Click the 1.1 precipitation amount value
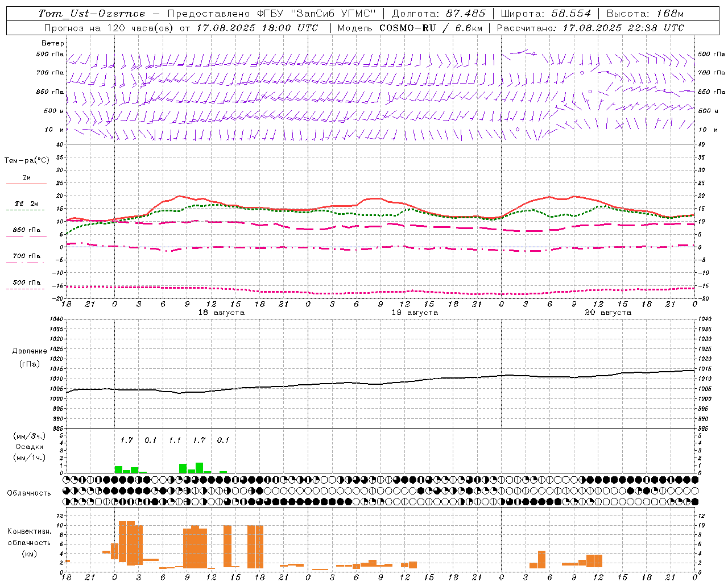This screenshot has width=728, height=582. (x=175, y=440)
